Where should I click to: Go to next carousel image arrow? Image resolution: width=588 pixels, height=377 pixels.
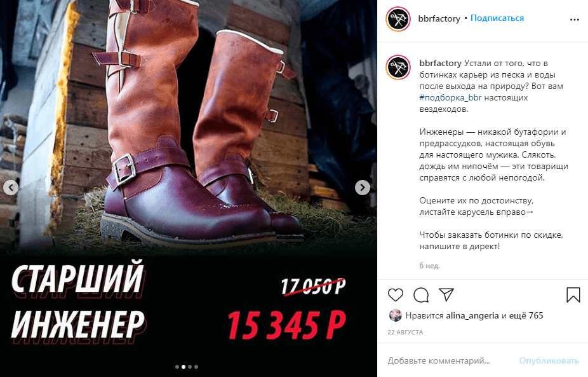[362, 188]
